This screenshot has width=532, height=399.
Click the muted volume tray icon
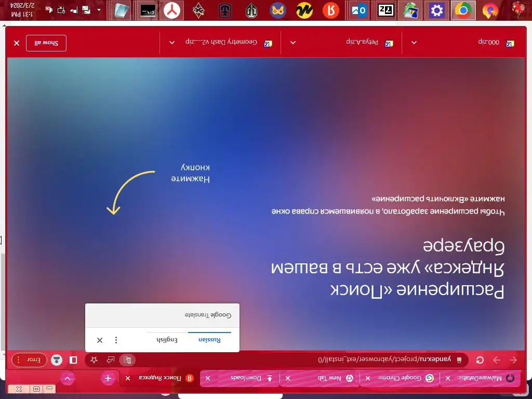[x=49, y=10]
